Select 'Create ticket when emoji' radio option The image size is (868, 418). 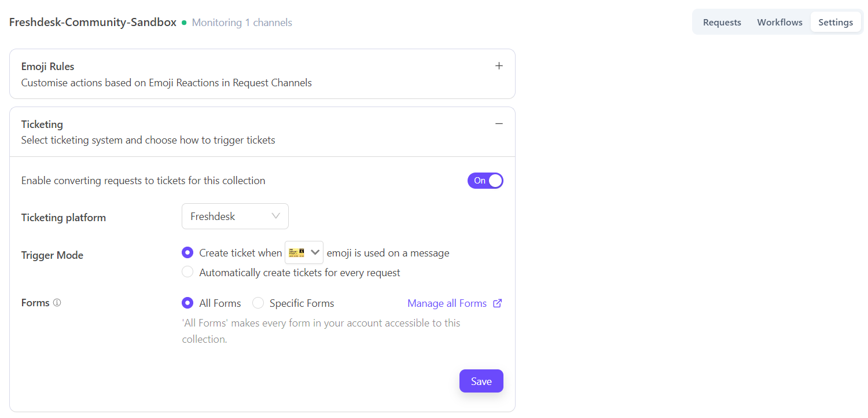click(187, 252)
